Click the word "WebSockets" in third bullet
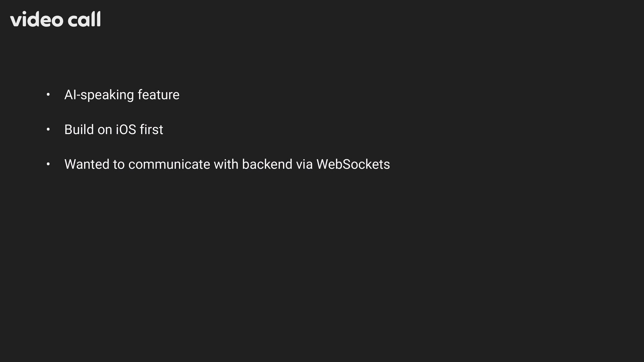This screenshot has height=362, width=644. (x=353, y=164)
